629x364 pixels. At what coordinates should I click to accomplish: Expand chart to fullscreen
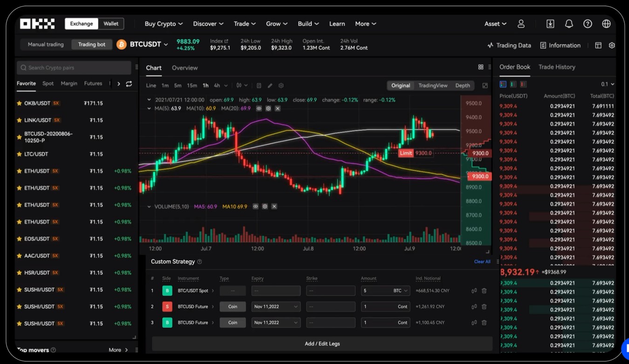[x=485, y=86]
